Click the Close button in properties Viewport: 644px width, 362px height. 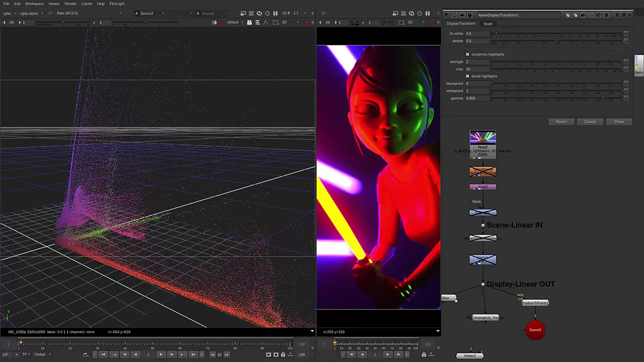(x=619, y=122)
